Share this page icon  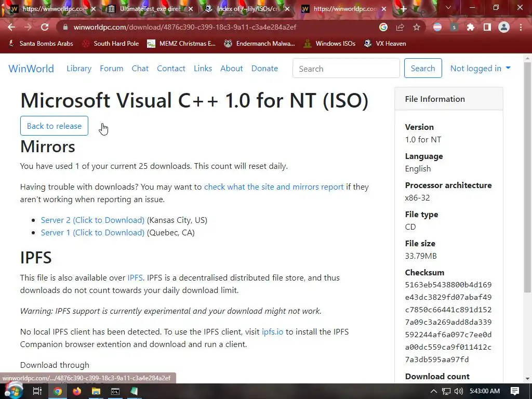(x=400, y=27)
